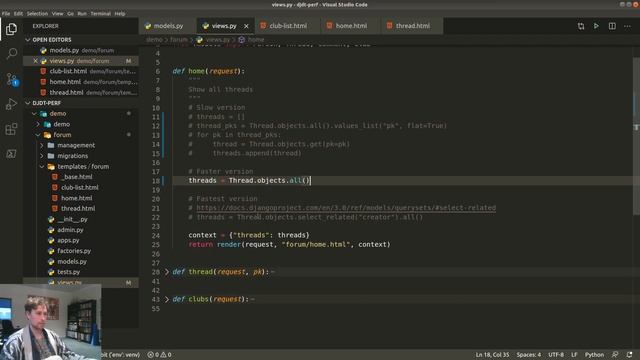
Task: Open _base.html in the file tree
Action: [77, 177]
